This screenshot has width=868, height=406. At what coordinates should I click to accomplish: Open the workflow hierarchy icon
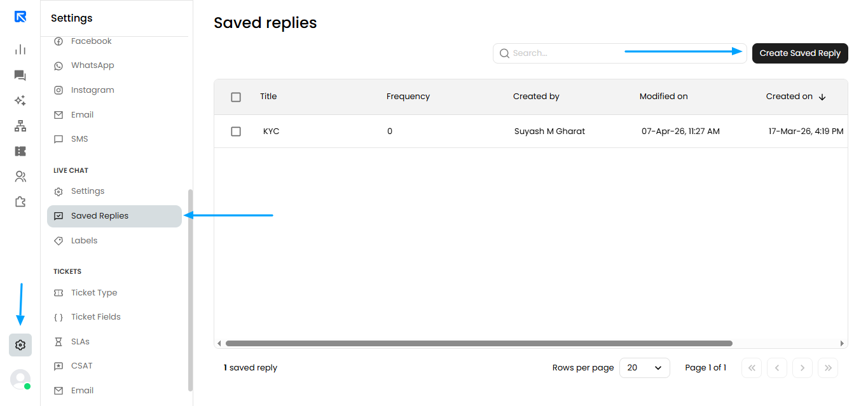(x=20, y=126)
